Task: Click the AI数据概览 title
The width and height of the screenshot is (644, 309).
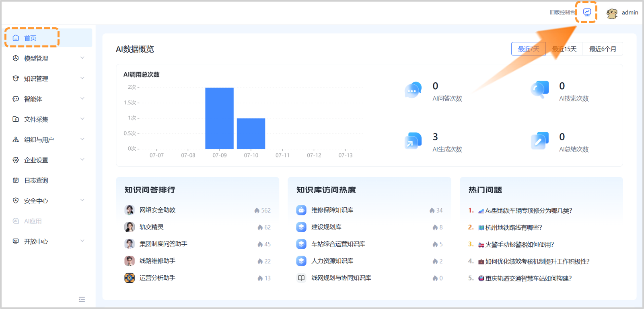Action: coord(135,49)
